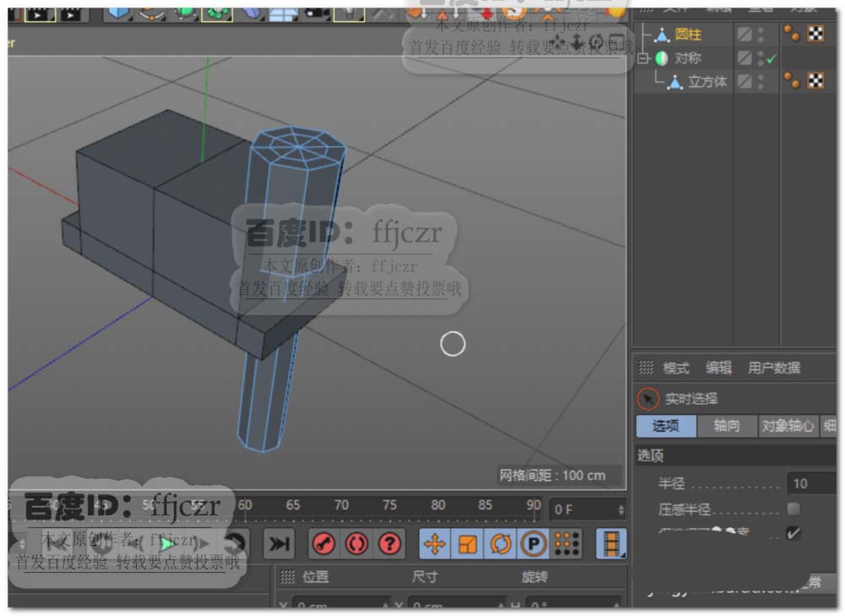Collapse the 对称 object hierarchy
This screenshot has height=616, width=845.
tap(643, 58)
